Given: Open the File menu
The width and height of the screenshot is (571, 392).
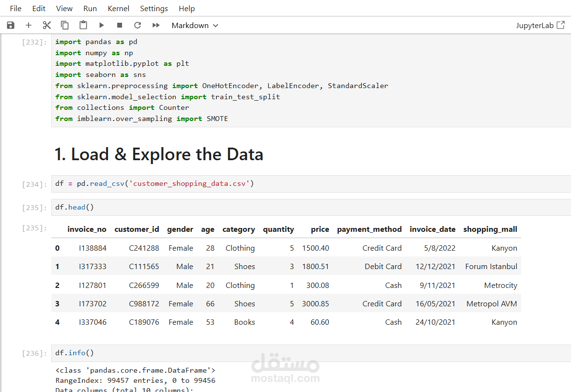Looking at the screenshot, I should point(15,8).
